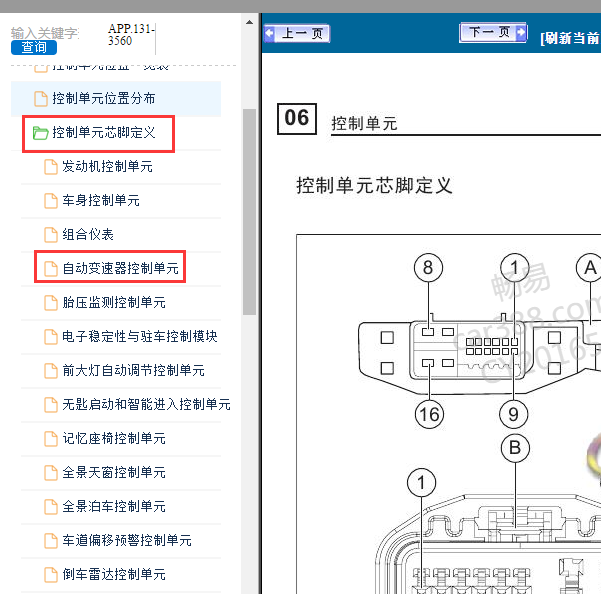Click the page icon next to 组合仪表
Viewport: 601px width, 594px height.
coord(51,235)
